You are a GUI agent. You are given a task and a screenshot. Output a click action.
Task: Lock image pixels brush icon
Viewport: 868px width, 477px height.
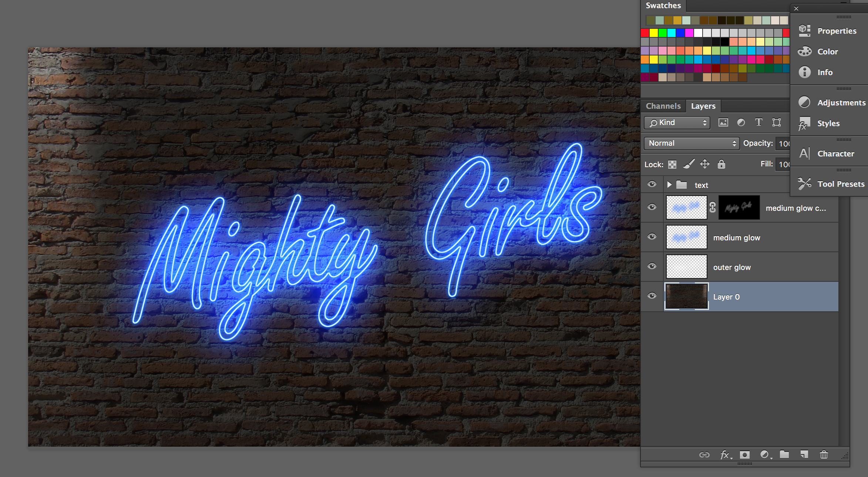pyautogui.click(x=689, y=164)
